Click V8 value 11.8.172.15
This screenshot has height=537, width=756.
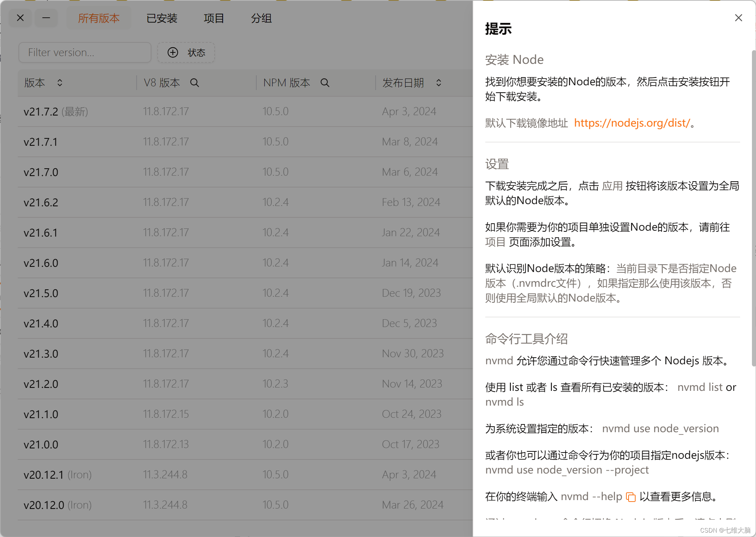[166, 414]
